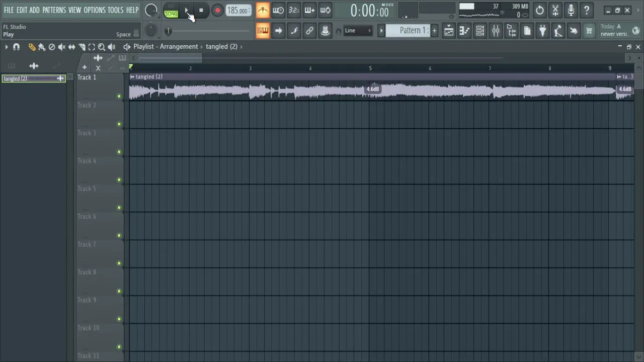
Task: Select the Playback speaker tool
Action: (x=111, y=47)
